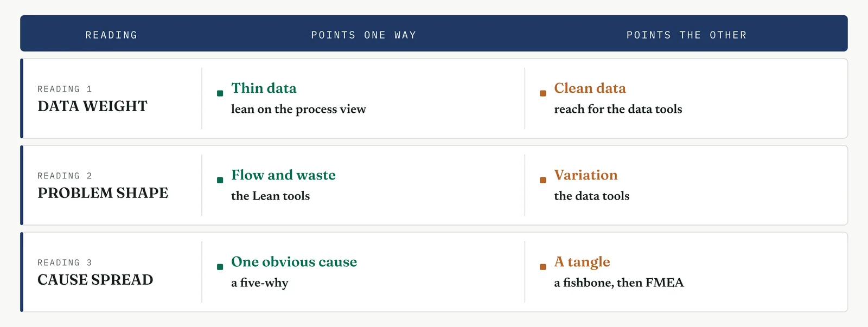Click the Clean data heading
Viewport: 868px width, 327px height.
(x=590, y=88)
